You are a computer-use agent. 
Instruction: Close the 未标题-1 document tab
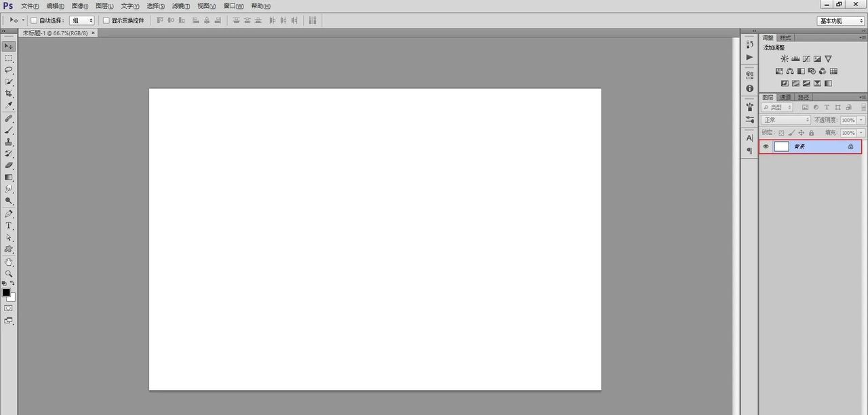click(93, 32)
